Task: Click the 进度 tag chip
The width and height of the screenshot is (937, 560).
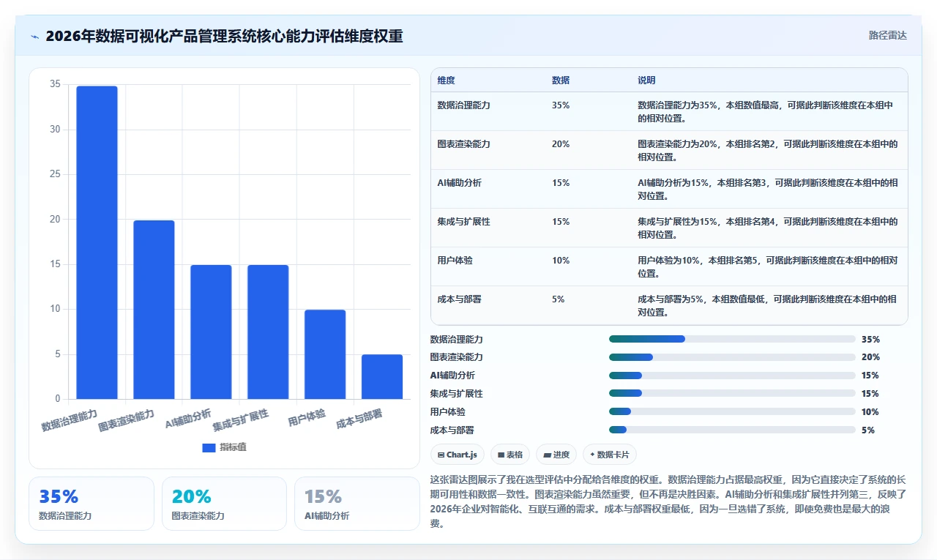Action: (556, 455)
